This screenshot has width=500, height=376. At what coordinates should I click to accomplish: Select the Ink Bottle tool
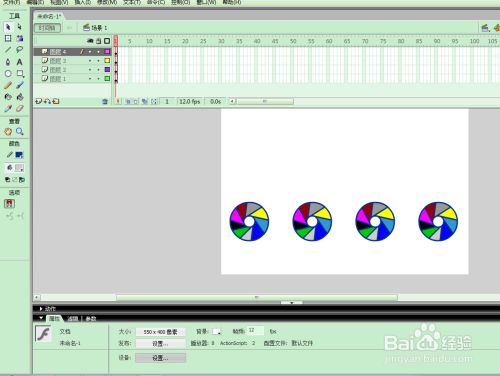point(8,97)
